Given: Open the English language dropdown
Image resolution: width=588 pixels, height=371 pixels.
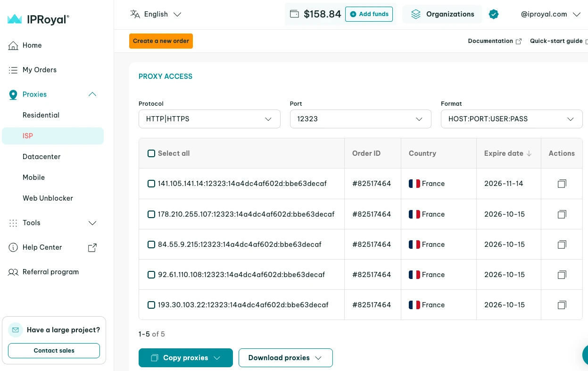Looking at the screenshot, I should tap(156, 14).
